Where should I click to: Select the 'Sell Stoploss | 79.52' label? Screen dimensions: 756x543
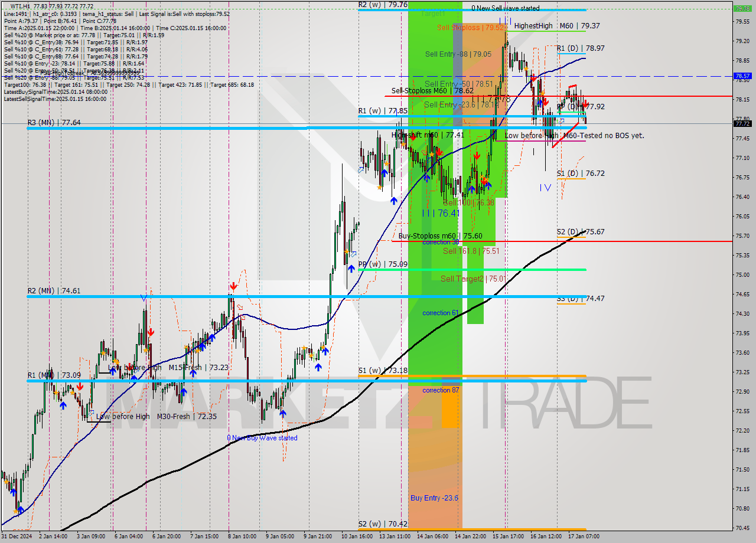pyautogui.click(x=471, y=27)
